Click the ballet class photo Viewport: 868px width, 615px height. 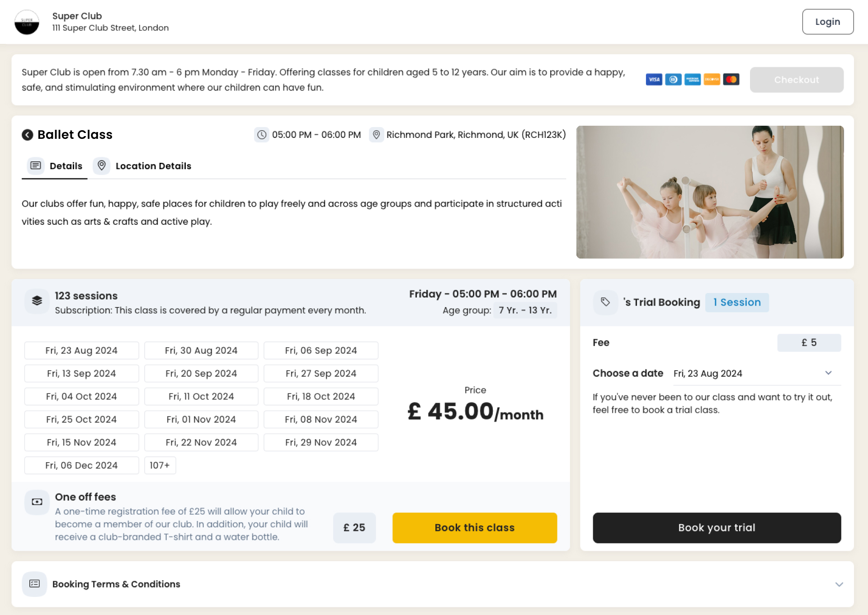710,192
